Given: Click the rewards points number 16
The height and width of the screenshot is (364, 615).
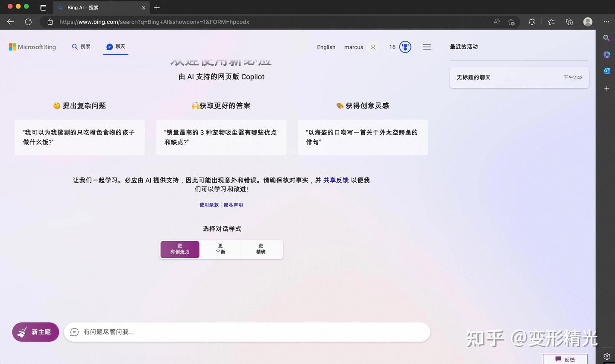Looking at the screenshot, I should point(392,47).
